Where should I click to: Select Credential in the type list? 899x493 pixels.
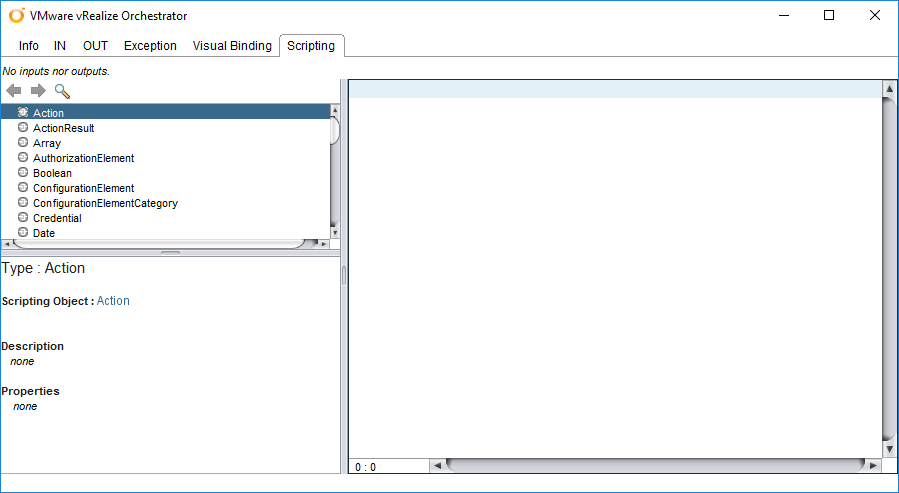pos(57,218)
